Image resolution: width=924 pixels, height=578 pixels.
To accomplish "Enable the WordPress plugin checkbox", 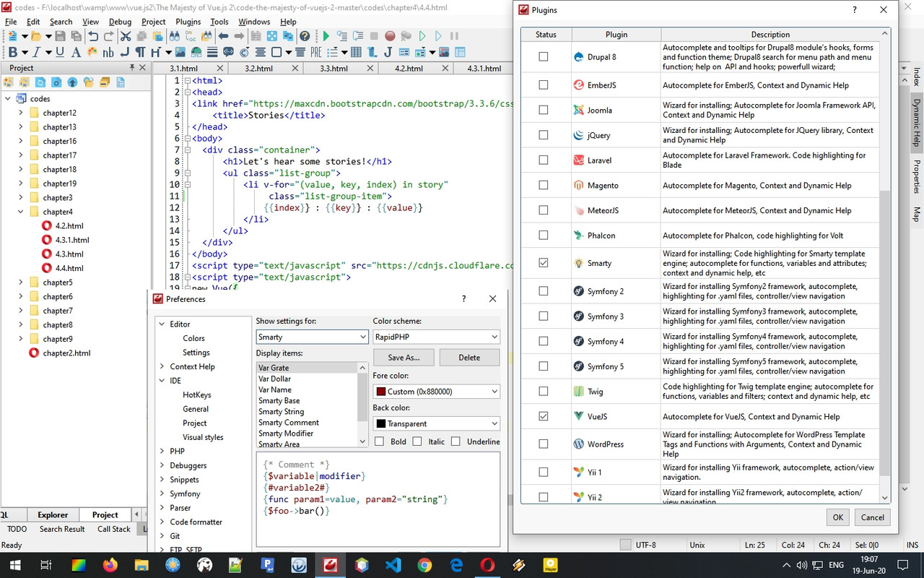I will click(x=544, y=444).
